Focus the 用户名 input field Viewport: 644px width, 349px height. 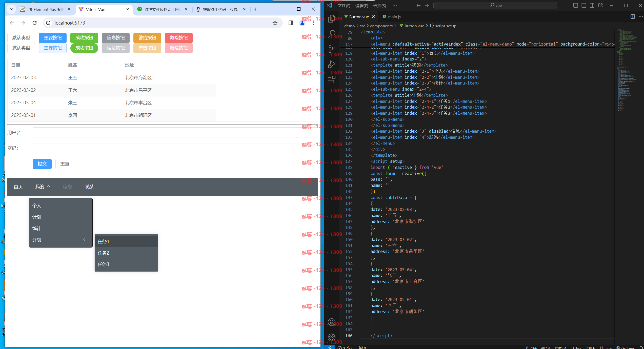tap(175, 132)
